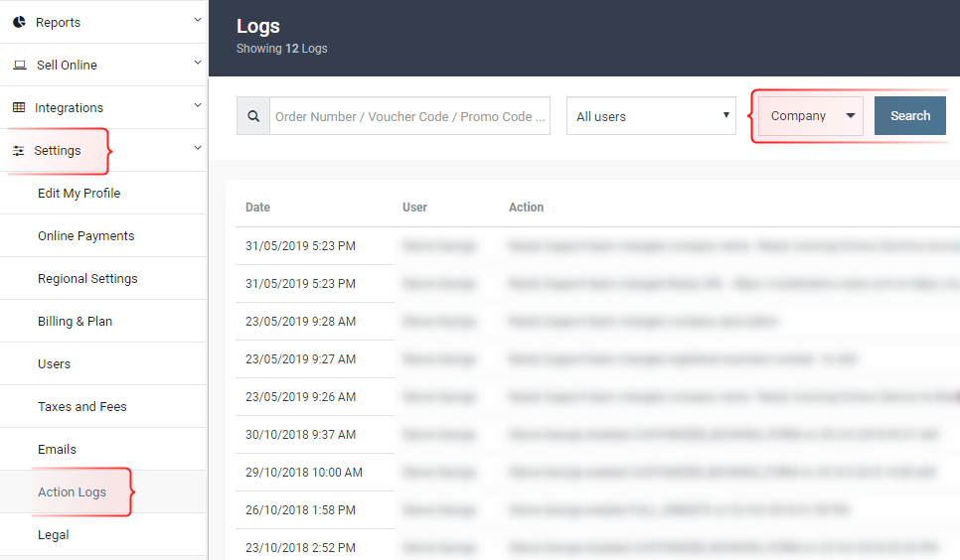This screenshot has width=960, height=560.
Task: Select log row dated 23/05/2019 9:26 AM
Action: (x=597, y=397)
